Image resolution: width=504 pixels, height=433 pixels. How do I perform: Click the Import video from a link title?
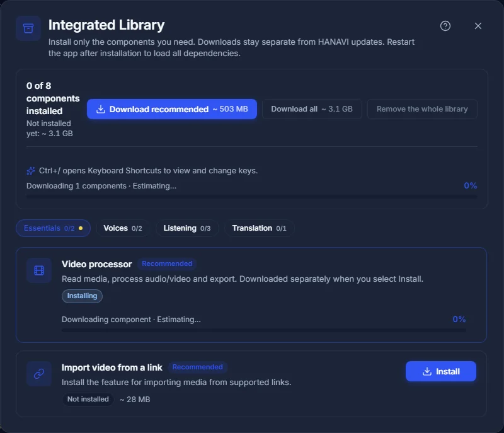click(x=112, y=367)
